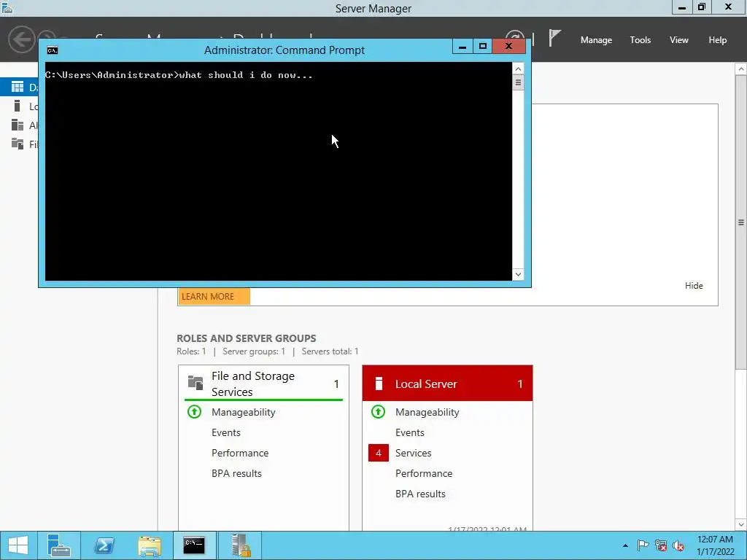This screenshot has width=747, height=560.
Task: Click the Command Prompt scrollbar thumb
Action: (518, 83)
